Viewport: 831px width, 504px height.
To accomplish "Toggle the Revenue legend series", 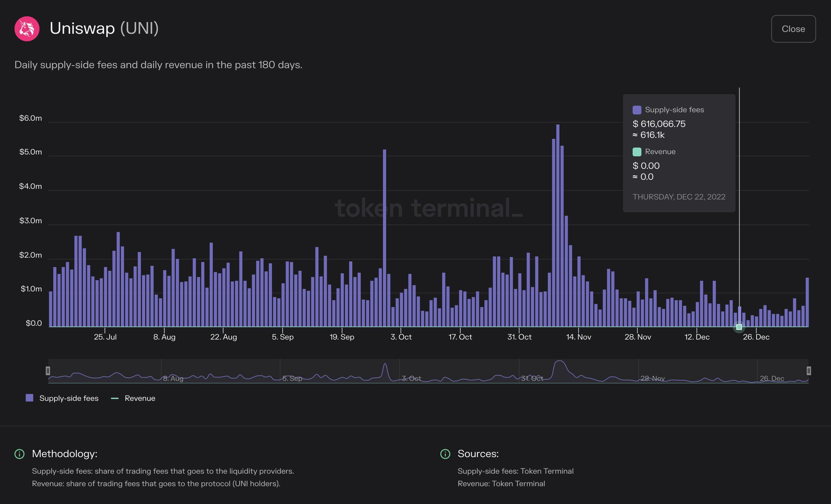I will pos(140,398).
